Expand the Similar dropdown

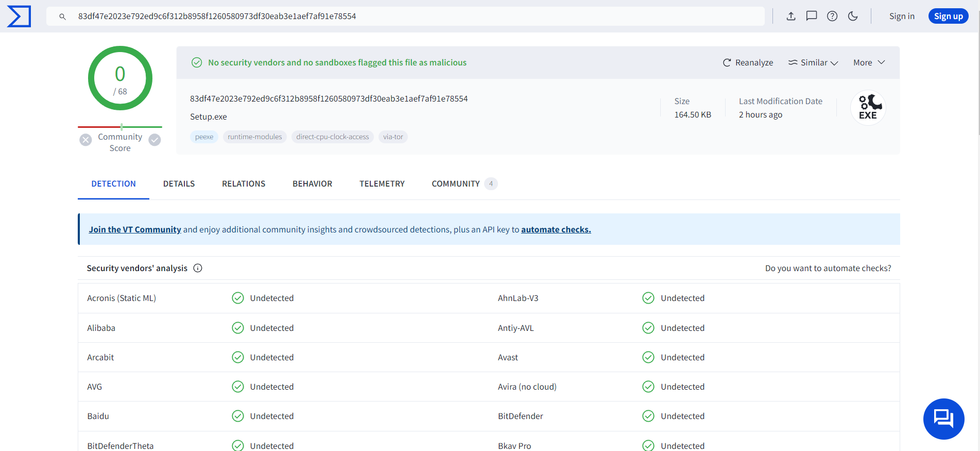point(813,62)
